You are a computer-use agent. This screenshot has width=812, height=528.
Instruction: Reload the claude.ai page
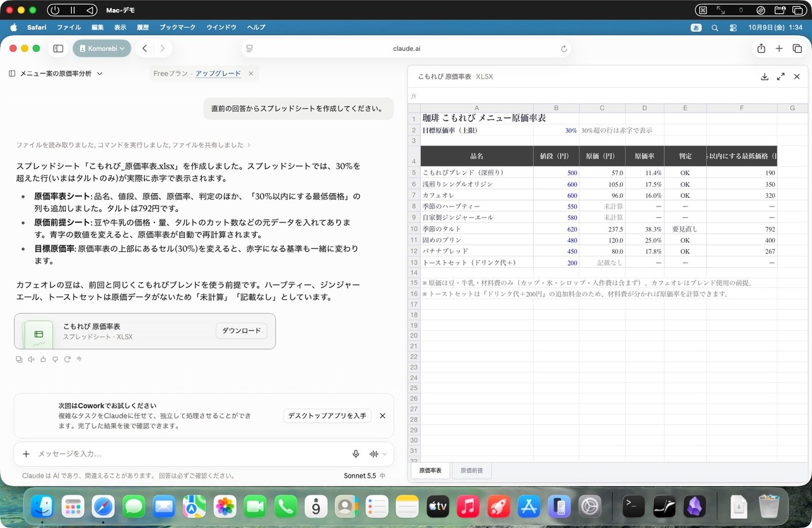click(x=563, y=49)
